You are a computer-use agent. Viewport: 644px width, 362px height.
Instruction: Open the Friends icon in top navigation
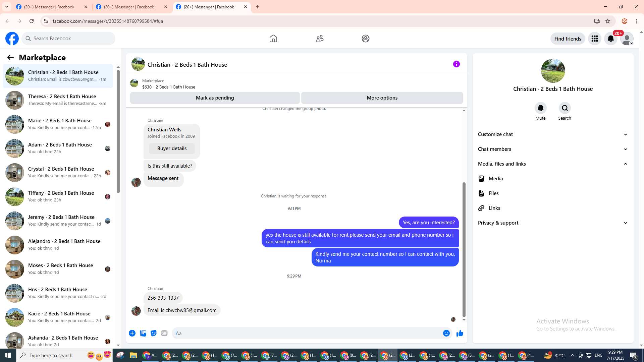pyautogui.click(x=320, y=39)
